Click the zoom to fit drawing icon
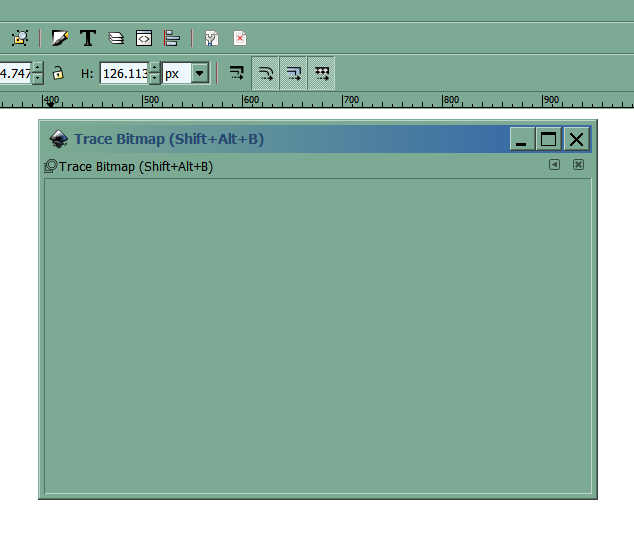Viewport: 634px width, 543px height. pos(20,38)
